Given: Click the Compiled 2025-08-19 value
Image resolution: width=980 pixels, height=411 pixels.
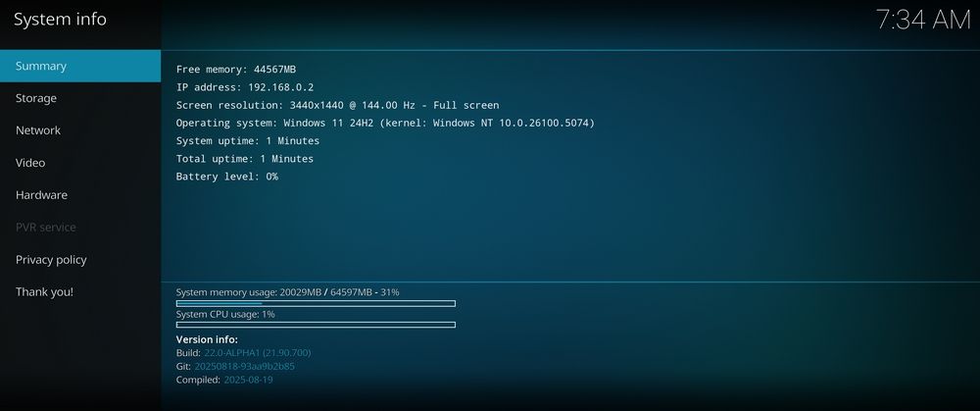Looking at the screenshot, I should tap(248, 380).
